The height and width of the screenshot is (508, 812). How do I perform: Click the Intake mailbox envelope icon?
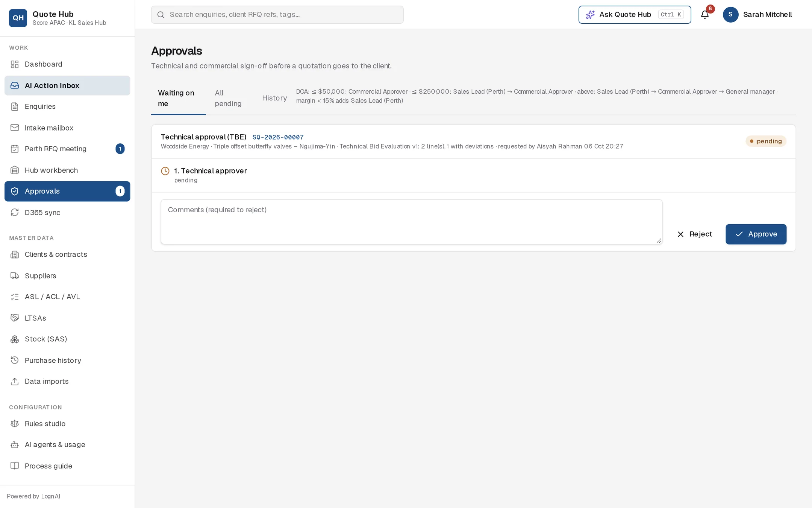coord(15,128)
